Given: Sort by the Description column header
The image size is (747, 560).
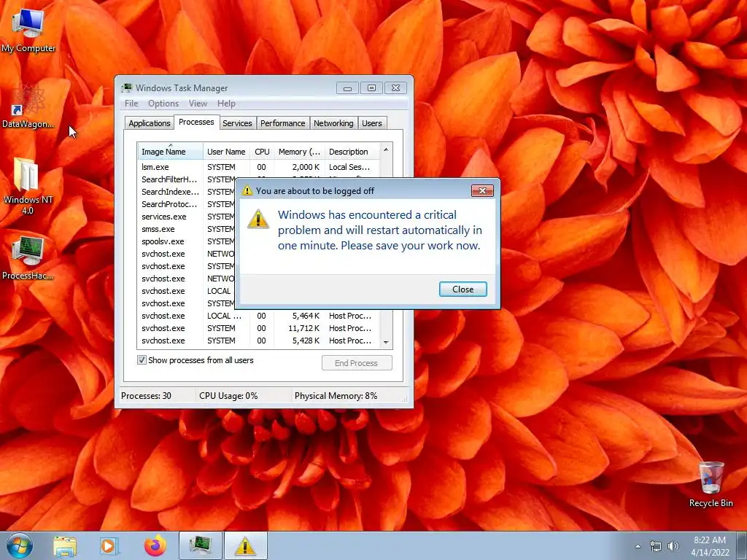Looking at the screenshot, I should pos(352,152).
